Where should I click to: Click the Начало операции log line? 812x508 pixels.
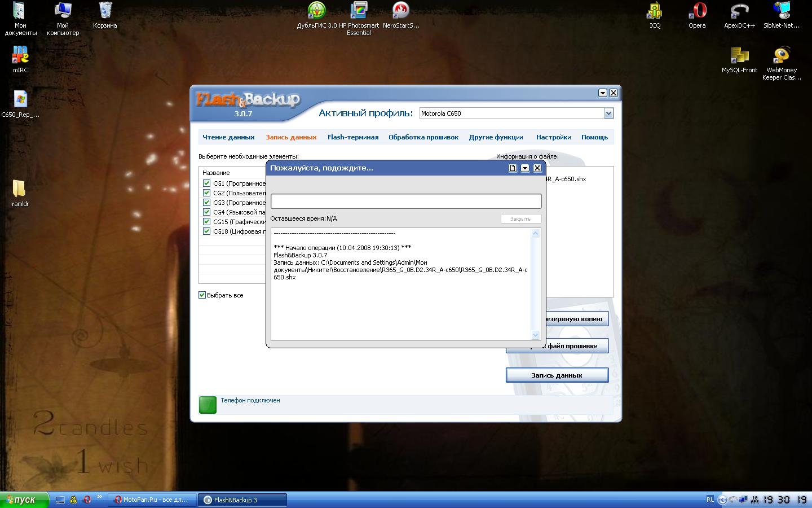[342, 248]
